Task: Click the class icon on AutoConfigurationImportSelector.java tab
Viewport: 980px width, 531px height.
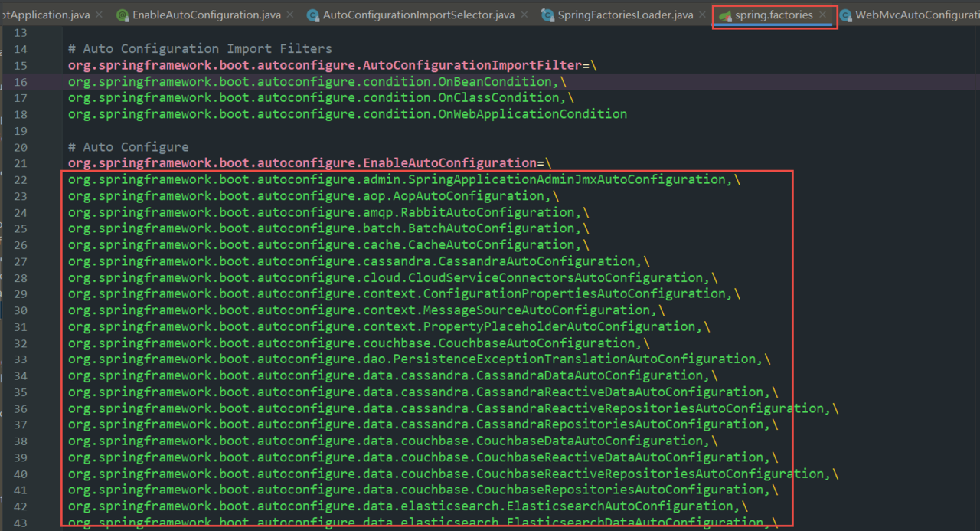Action: (x=312, y=15)
